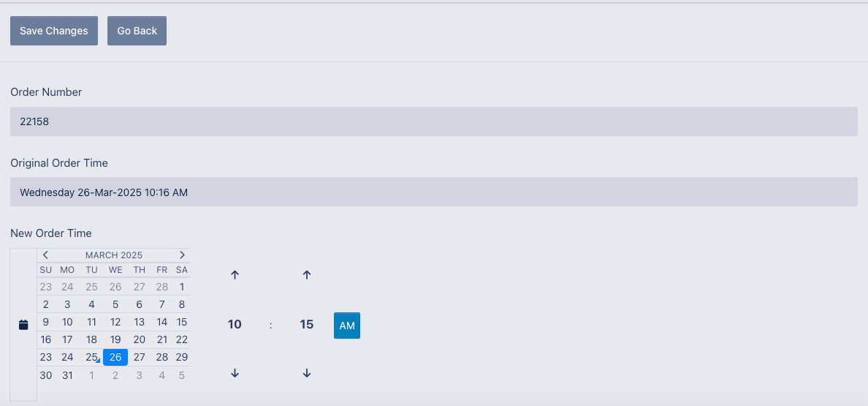Increase the minutes with up arrow

(x=307, y=275)
